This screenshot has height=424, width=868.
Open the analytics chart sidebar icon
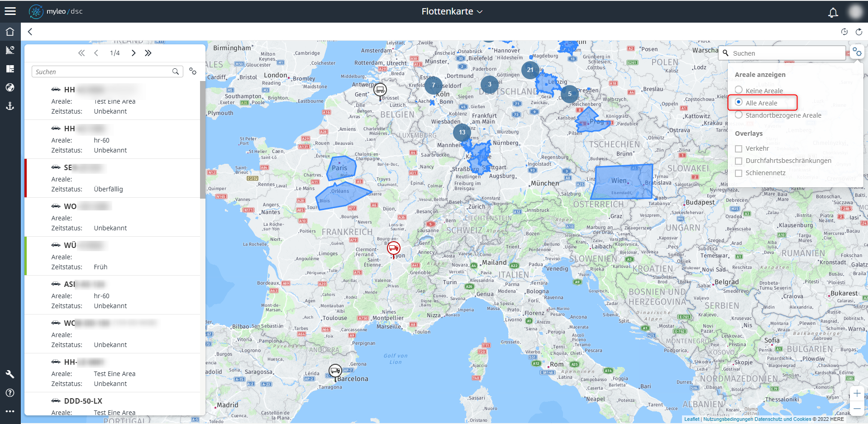coord(10,50)
